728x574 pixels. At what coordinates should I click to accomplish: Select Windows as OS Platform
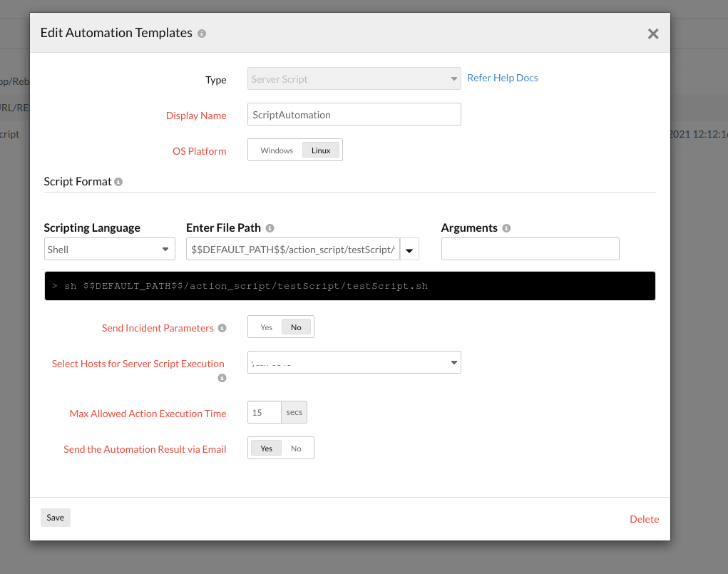277,150
